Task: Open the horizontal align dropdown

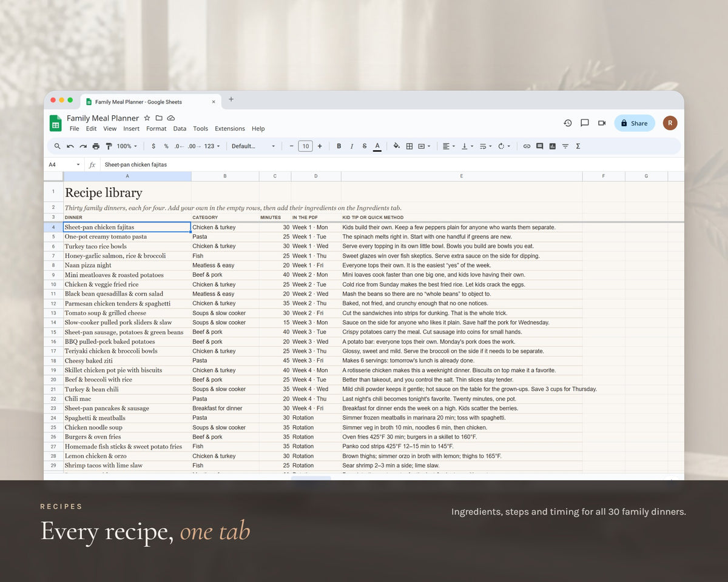Action: tap(448, 146)
